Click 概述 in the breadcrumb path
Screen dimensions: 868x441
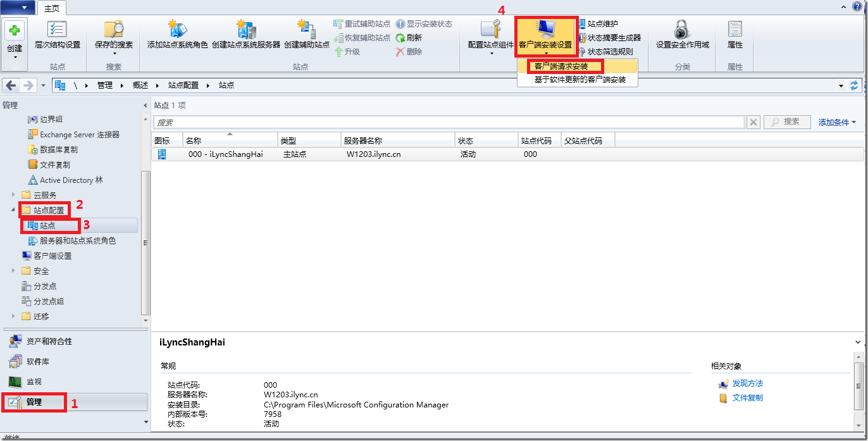(140, 85)
